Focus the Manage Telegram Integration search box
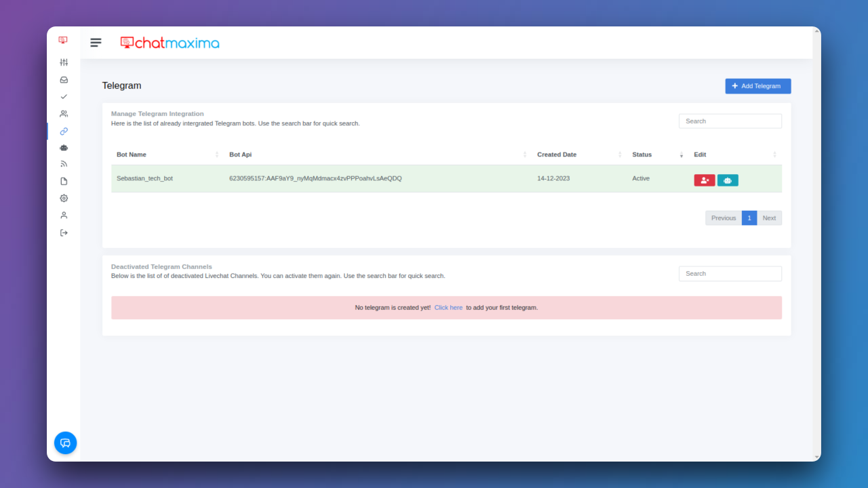The image size is (868, 488). point(730,121)
